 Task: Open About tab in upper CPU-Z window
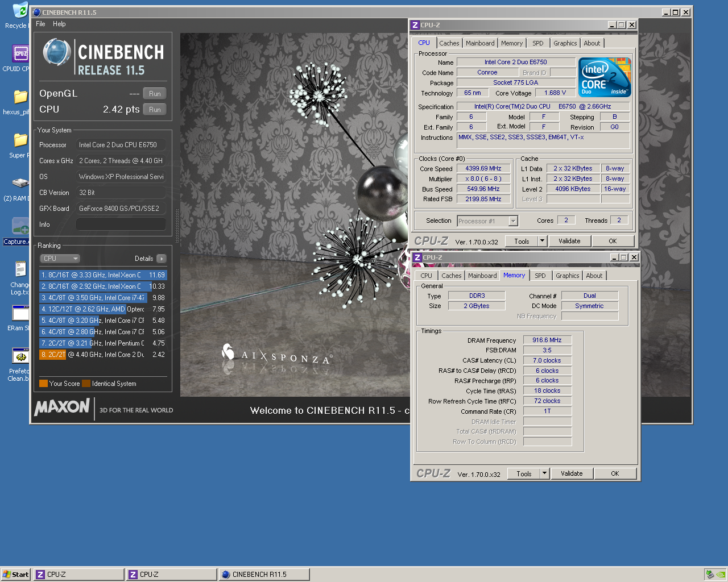pos(592,43)
